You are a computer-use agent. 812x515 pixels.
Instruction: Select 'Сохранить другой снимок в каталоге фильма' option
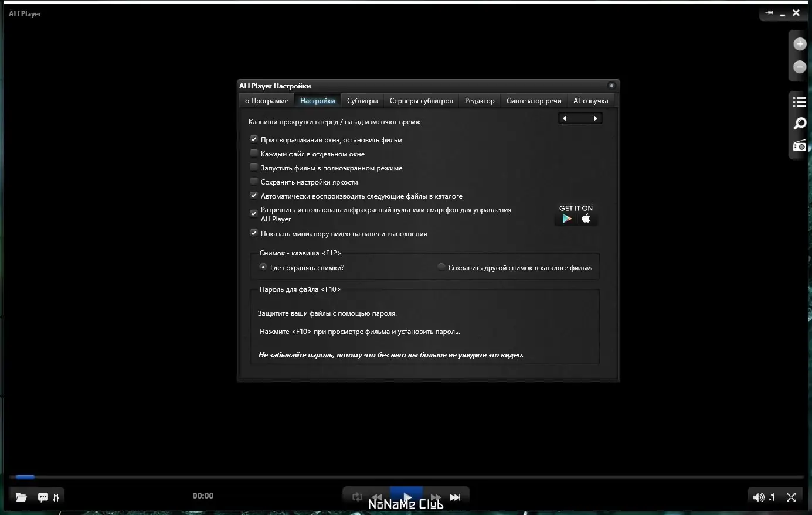pyautogui.click(x=441, y=267)
